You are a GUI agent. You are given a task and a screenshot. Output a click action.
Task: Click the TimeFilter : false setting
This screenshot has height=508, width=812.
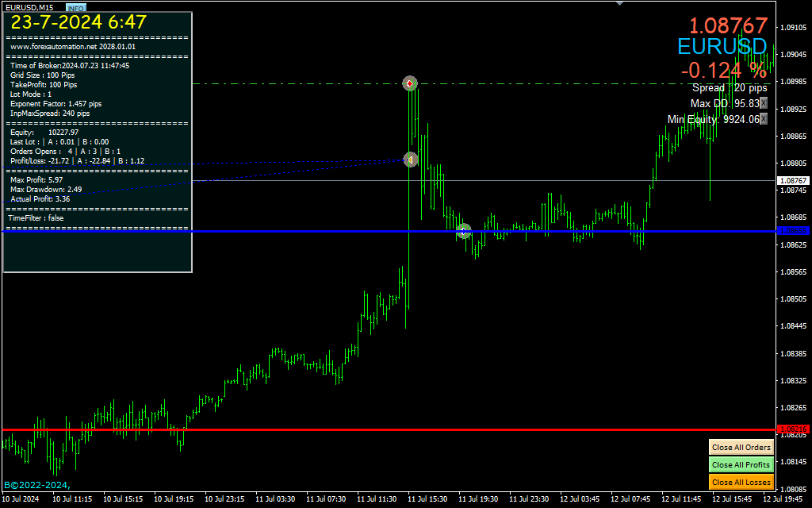[x=36, y=217]
